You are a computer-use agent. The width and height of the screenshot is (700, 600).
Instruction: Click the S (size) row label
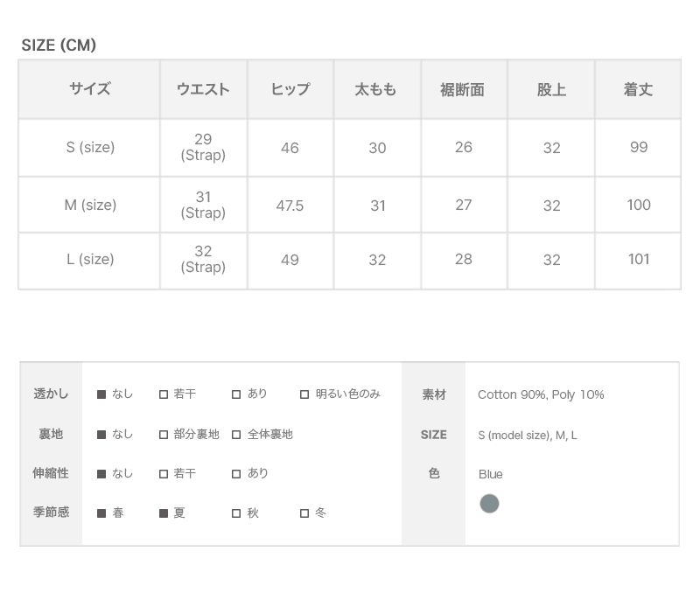(90, 147)
